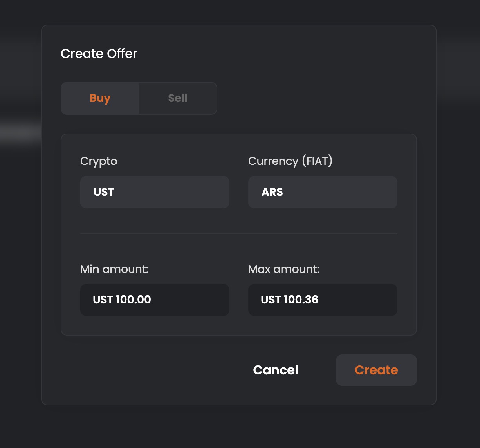Viewport: 480px width, 448px height.
Task: Dismiss the dialog with Cancel
Action: [276, 370]
